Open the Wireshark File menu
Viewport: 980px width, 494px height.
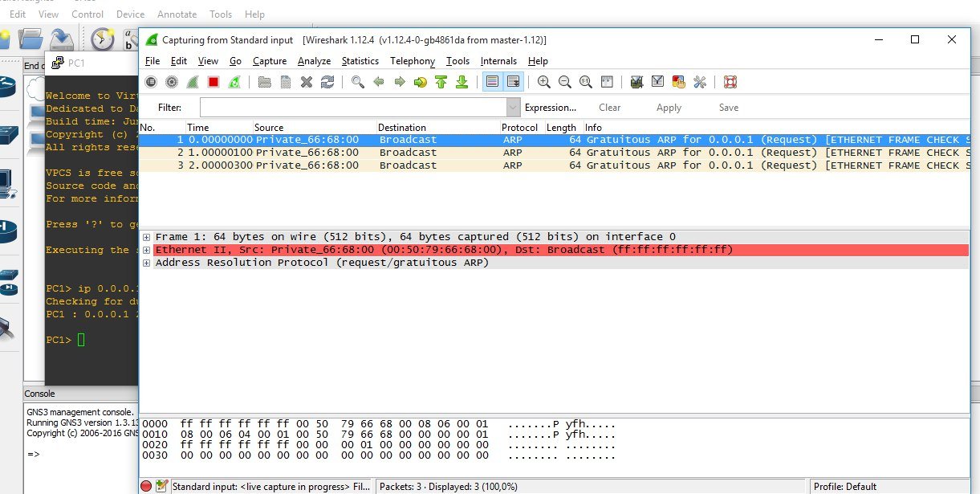click(152, 61)
